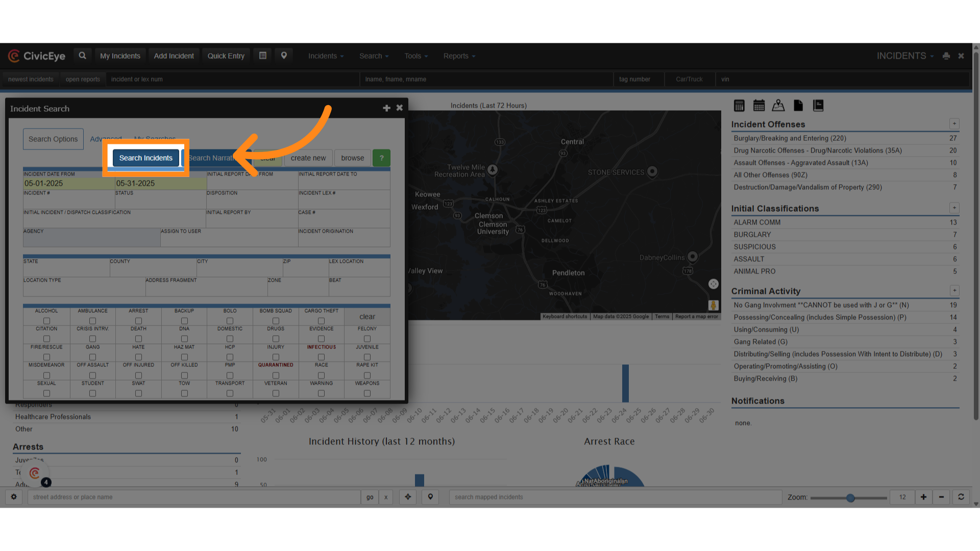
Task: Open the INCIDENTS module dropdown at top right
Action: point(905,56)
